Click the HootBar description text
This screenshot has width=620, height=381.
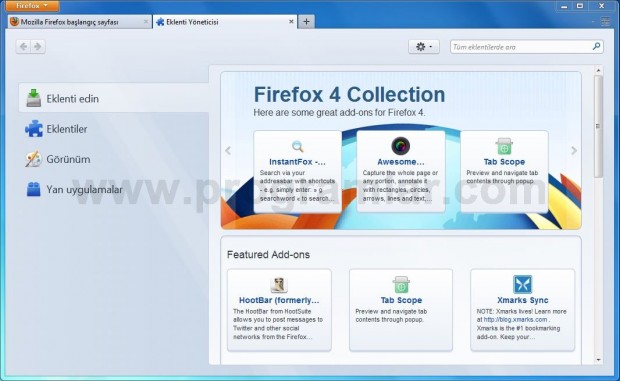tap(278, 324)
